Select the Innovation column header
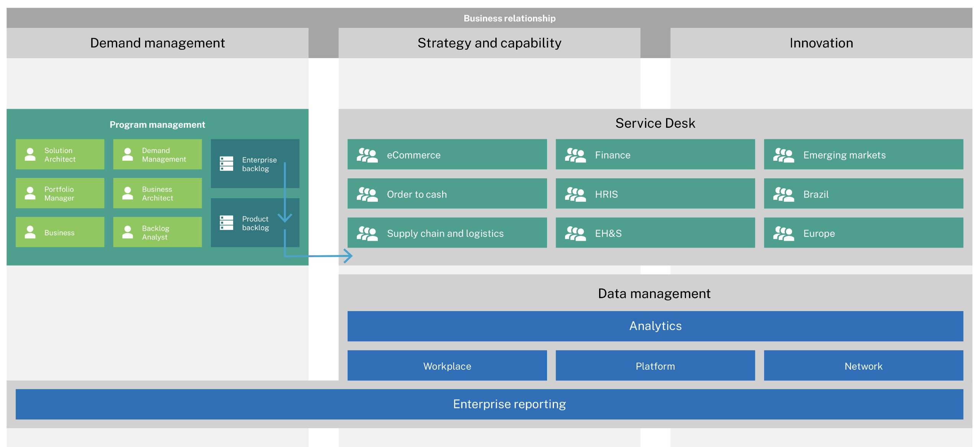This screenshot has height=447, width=980. (821, 43)
